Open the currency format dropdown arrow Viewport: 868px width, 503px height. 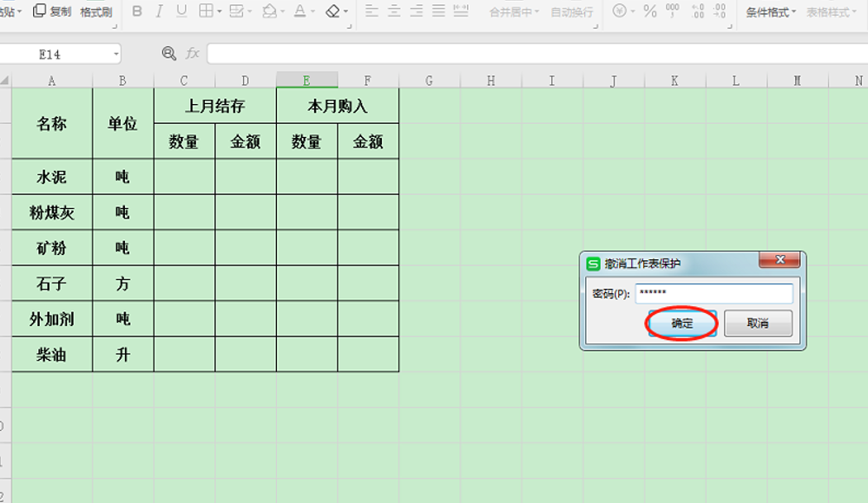click(x=633, y=11)
